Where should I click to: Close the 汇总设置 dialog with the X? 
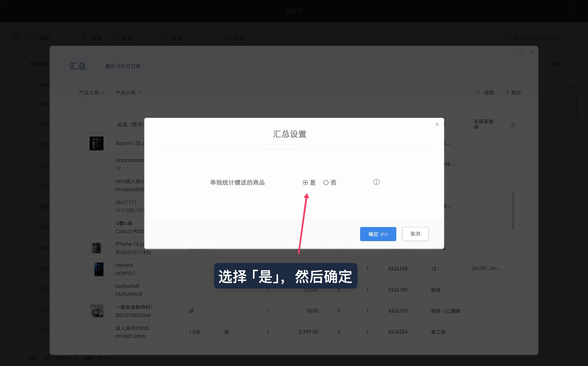437,125
